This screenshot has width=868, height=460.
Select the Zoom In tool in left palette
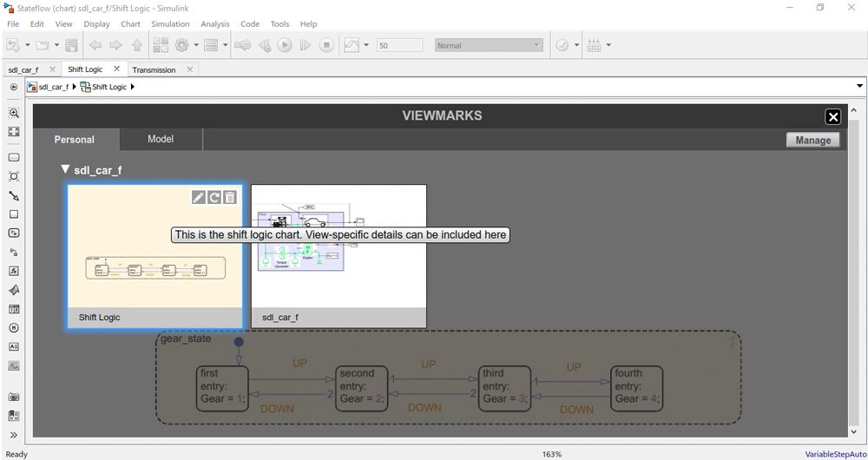coord(14,113)
